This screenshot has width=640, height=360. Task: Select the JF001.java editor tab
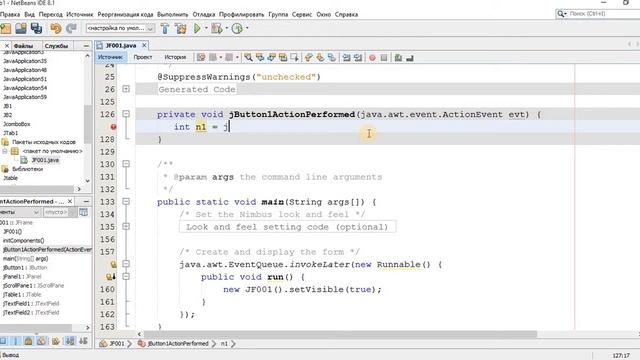pos(121,45)
